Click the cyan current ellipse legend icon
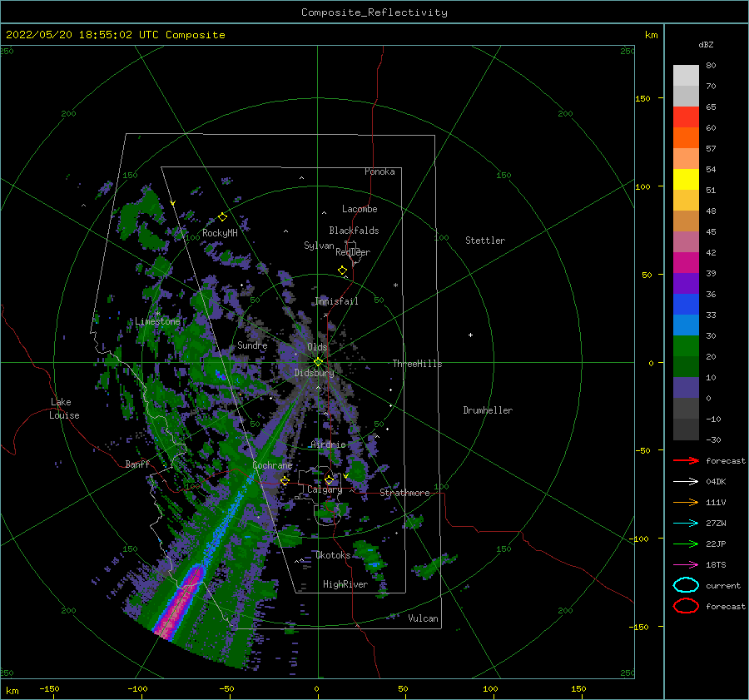Image resolution: width=749 pixels, height=700 pixels. click(686, 585)
